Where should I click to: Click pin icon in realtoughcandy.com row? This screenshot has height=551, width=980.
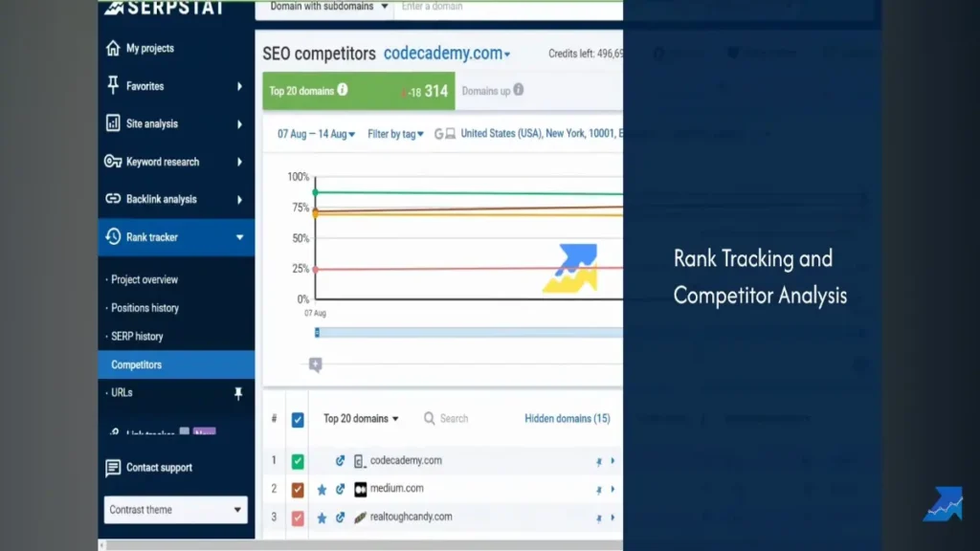599,518
